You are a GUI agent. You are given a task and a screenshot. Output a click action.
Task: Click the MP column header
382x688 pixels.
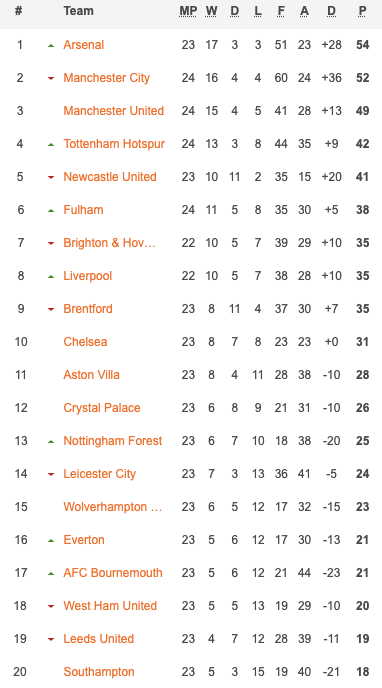point(188,11)
